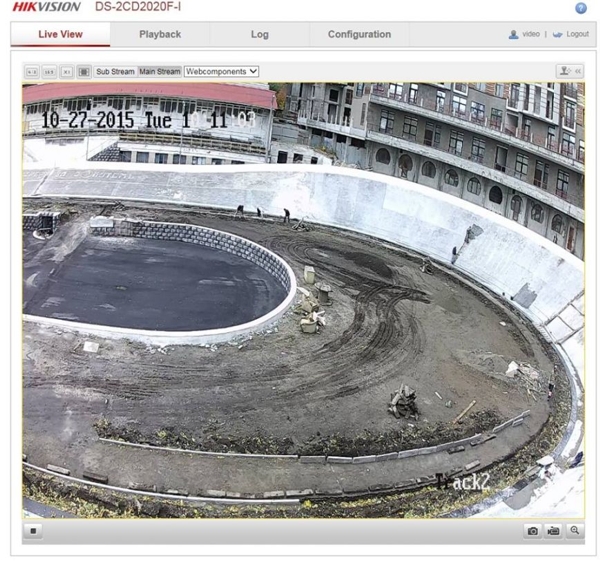
Task: Switch to Main Stream
Action: point(159,72)
